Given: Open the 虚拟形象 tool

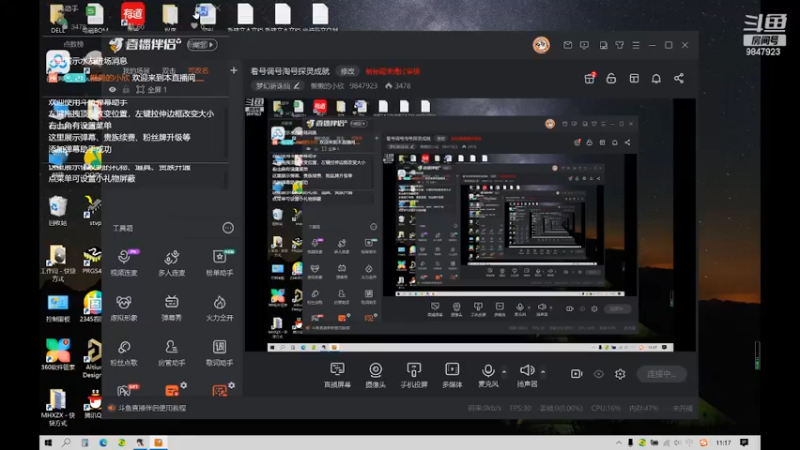Looking at the screenshot, I should coord(124,308).
